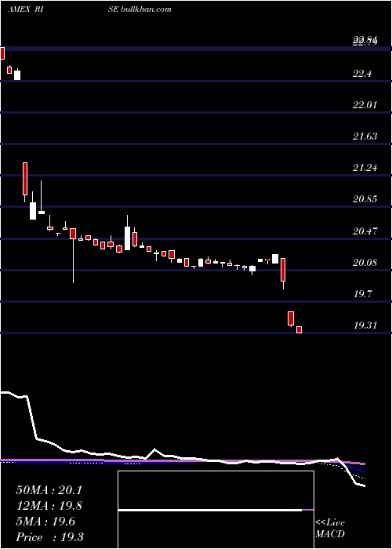
Task: Click the 5MA : 19.6 readout
Action: tap(45, 522)
